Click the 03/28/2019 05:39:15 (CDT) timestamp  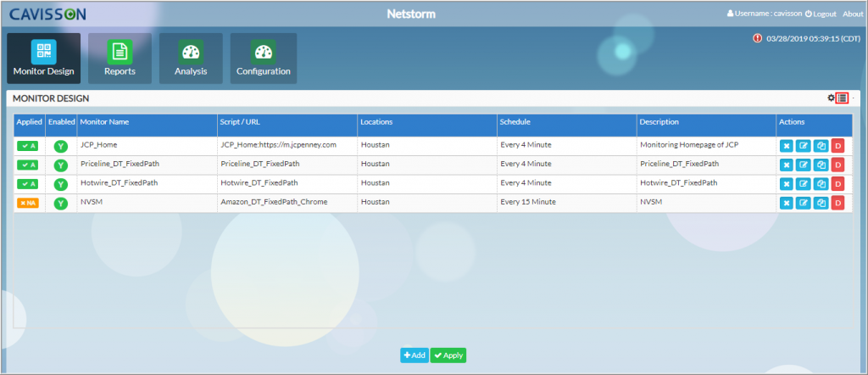(814, 39)
